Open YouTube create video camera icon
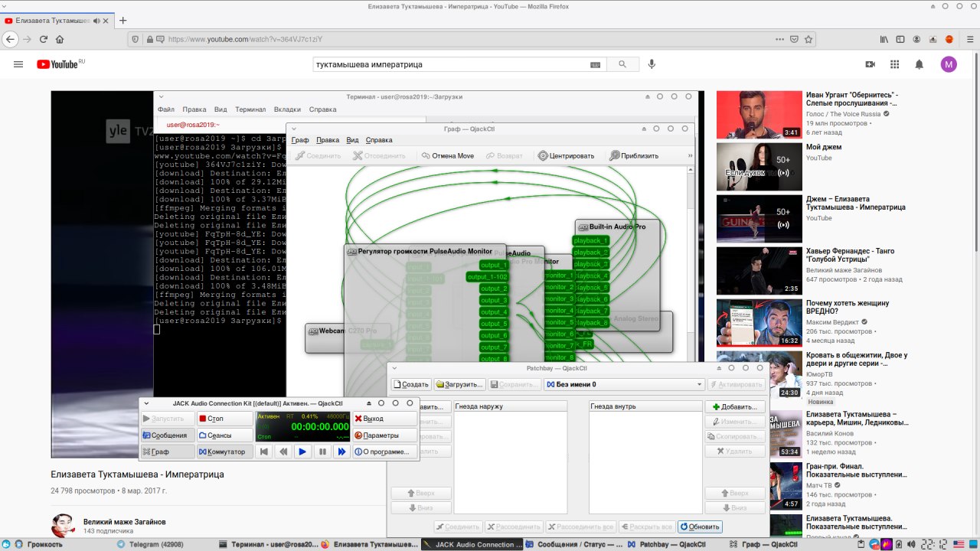This screenshot has height=551, width=980. pyautogui.click(x=870, y=64)
